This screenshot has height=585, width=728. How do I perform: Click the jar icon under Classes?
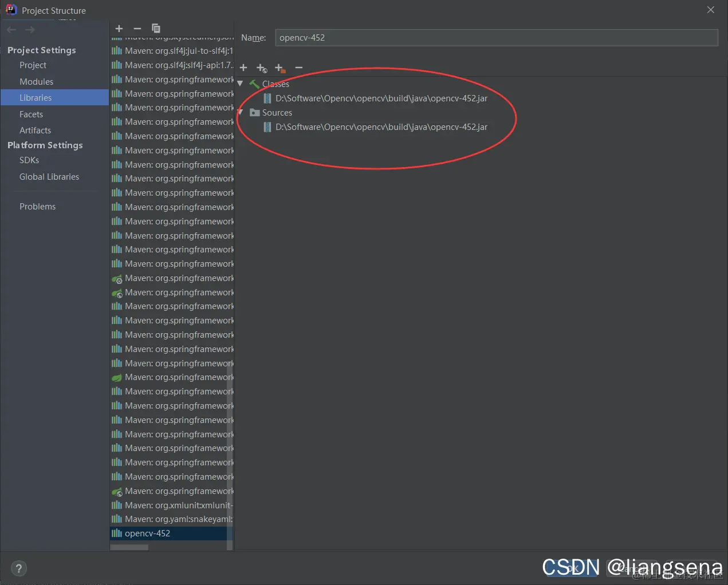267,98
